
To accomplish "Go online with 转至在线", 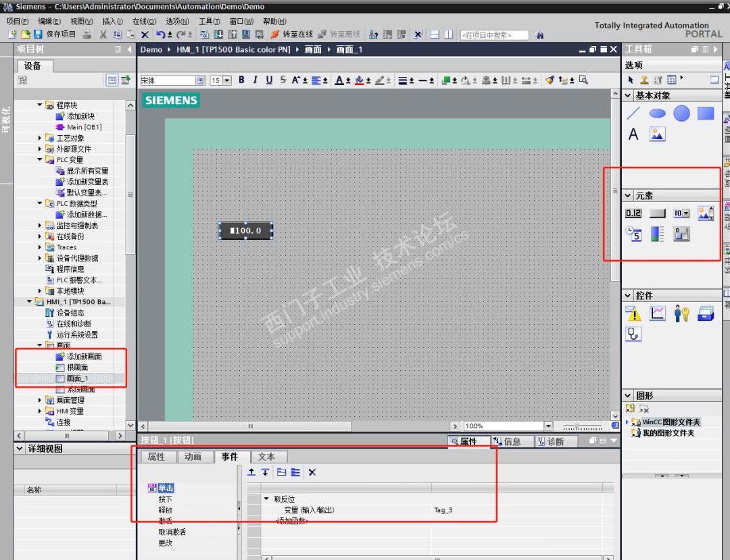I will coord(292,34).
